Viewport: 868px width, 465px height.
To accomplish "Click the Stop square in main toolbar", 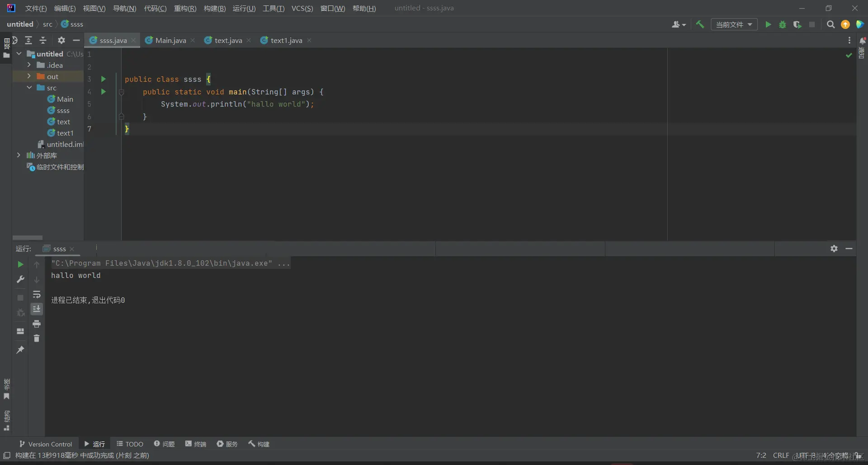I will [x=812, y=24].
